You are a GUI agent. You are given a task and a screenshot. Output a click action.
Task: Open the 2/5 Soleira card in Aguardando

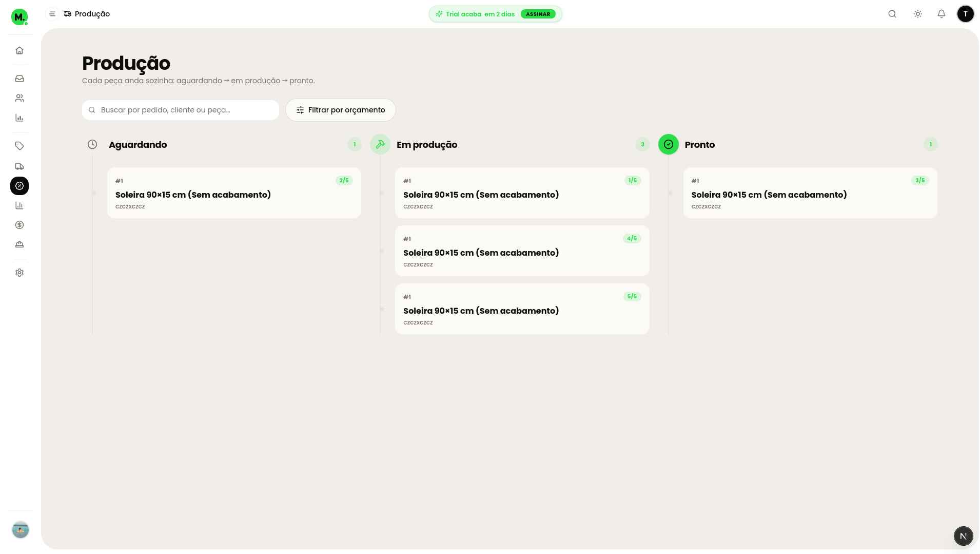click(234, 193)
